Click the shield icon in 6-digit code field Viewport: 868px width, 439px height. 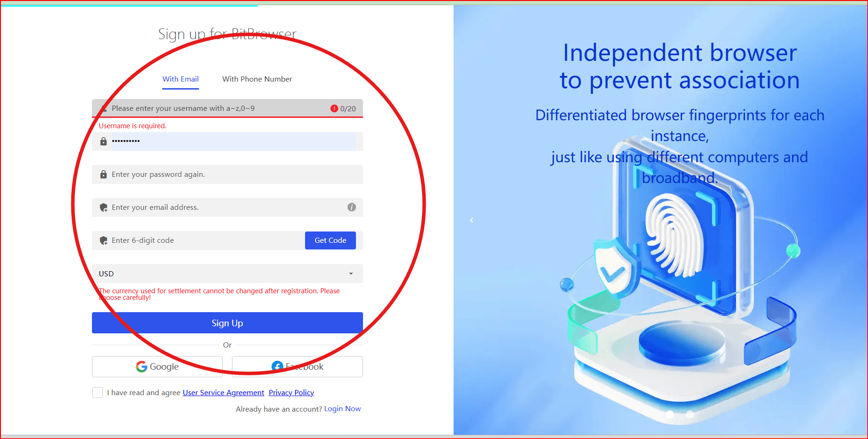click(104, 240)
